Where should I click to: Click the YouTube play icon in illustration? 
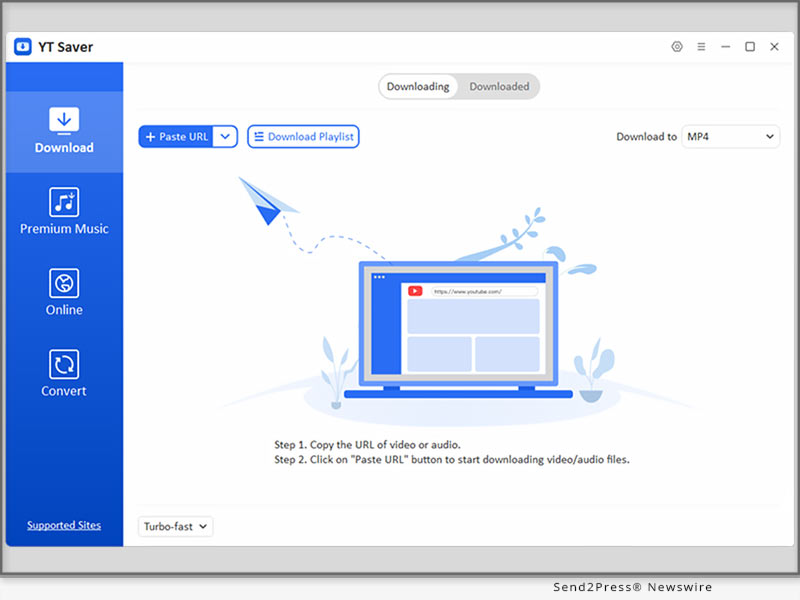[414, 291]
